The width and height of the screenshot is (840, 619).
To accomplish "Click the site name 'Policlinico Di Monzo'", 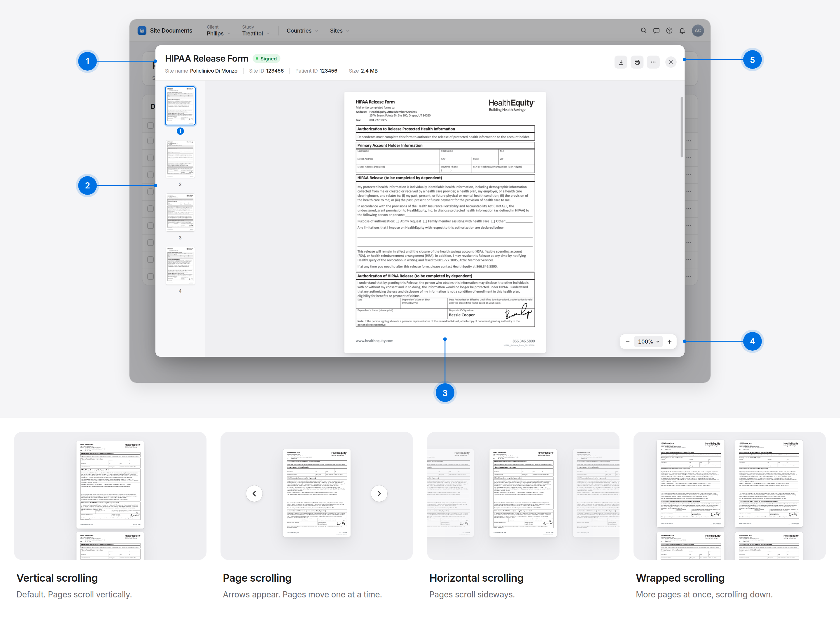I will pos(213,71).
